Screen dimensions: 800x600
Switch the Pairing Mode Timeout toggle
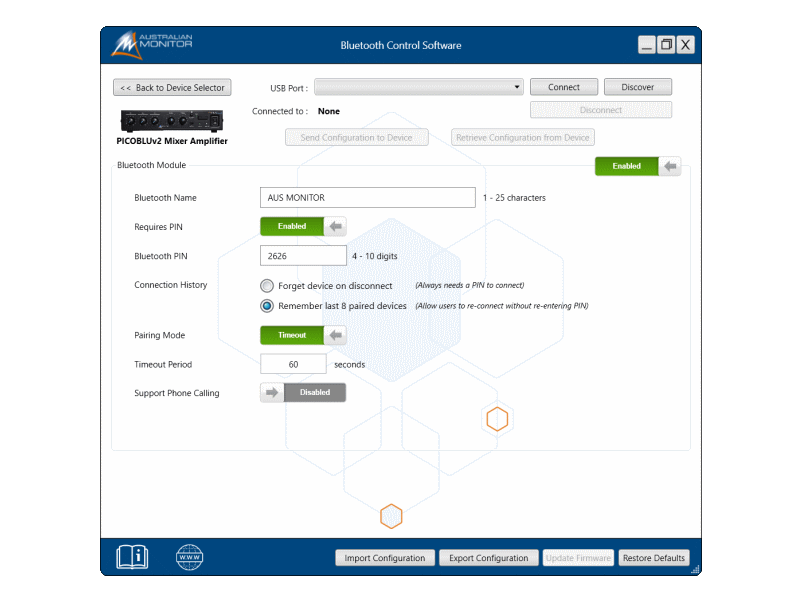[303, 335]
